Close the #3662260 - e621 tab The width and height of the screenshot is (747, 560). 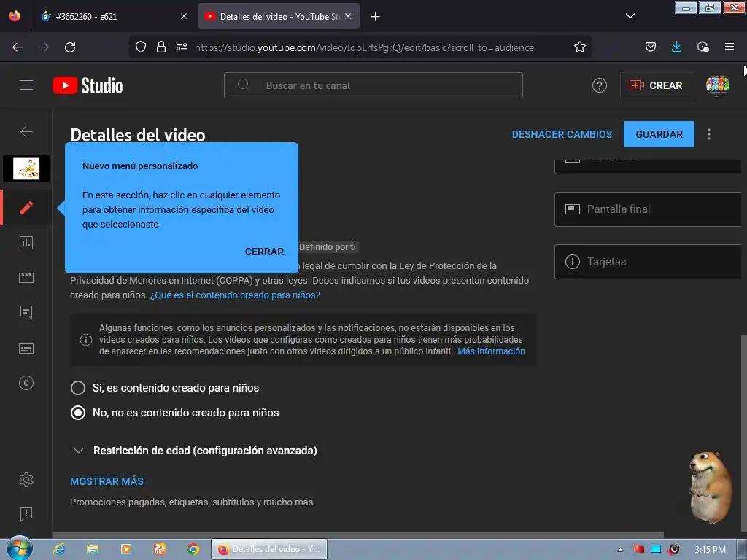coord(184,16)
